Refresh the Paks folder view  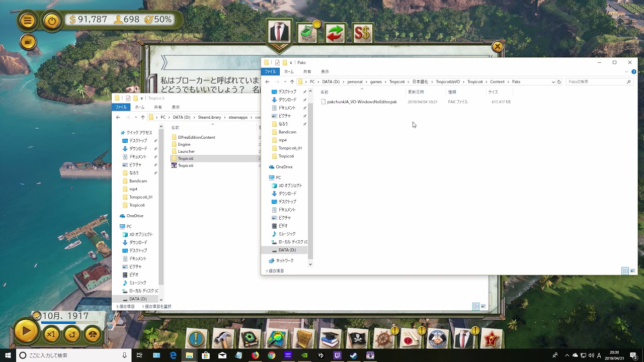pos(559,81)
